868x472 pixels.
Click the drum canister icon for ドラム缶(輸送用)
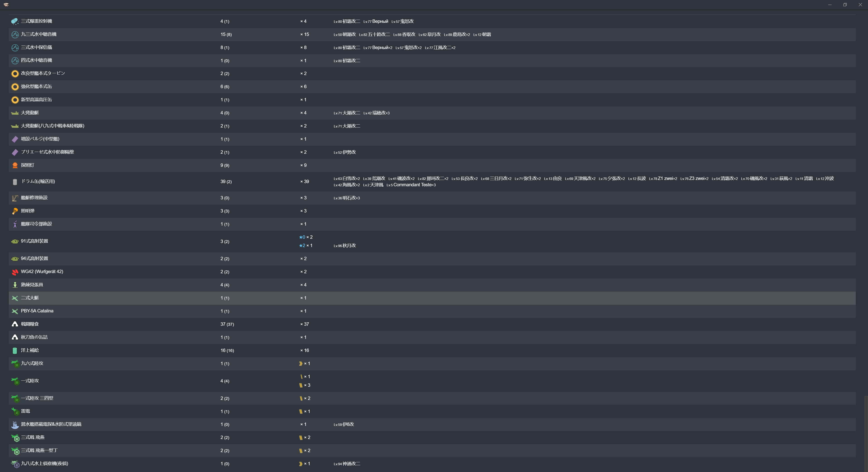coord(14,182)
